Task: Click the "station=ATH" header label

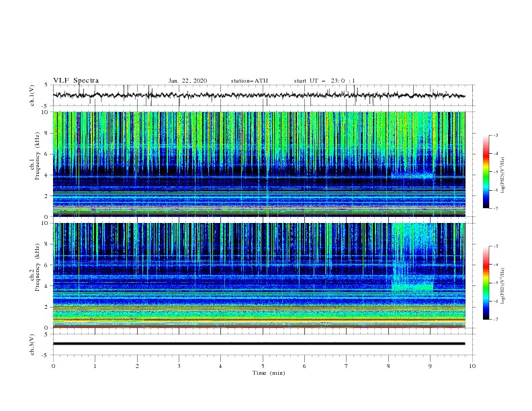Action: click(x=249, y=81)
